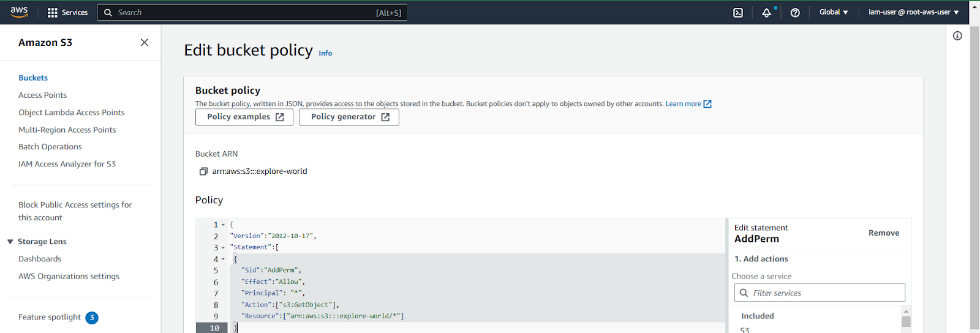Click the "Version":"2012-10-17" line
Viewport: 980px width, 333px height.
[x=273, y=236]
